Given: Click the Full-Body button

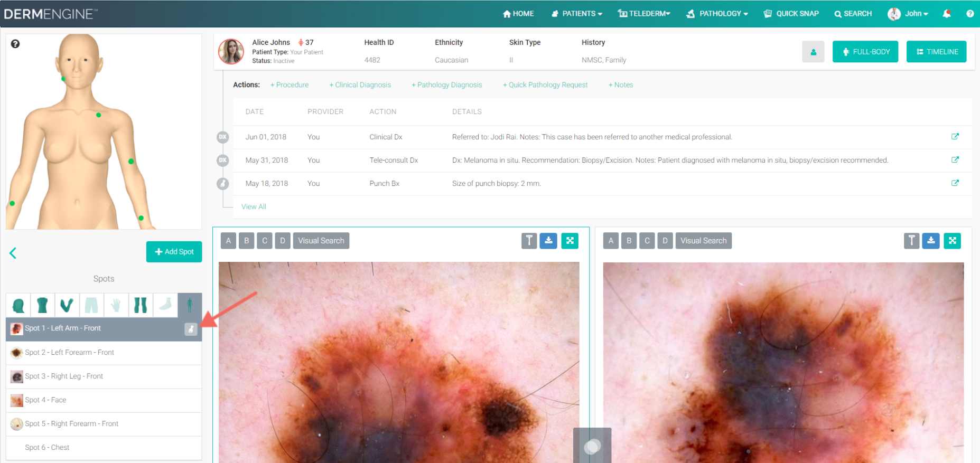Looking at the screenshot, I should pyautogui.click(x=865, y=52).
